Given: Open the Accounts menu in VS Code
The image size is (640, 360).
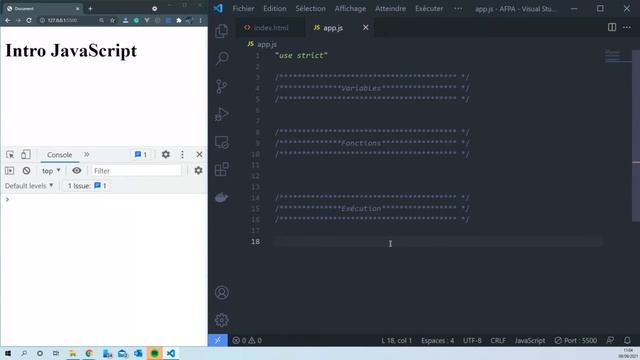Looking at the screenshot, I should 222,292.
